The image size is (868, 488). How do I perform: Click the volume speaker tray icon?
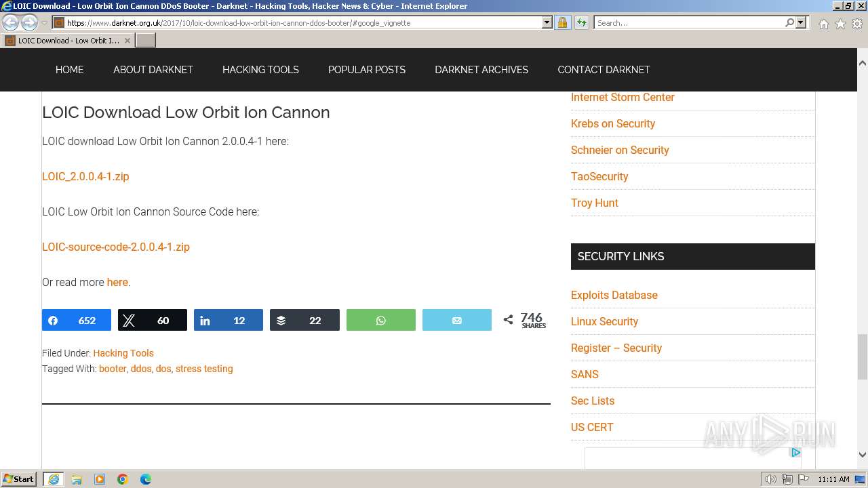pyautogui.click(x=770, y=479)
